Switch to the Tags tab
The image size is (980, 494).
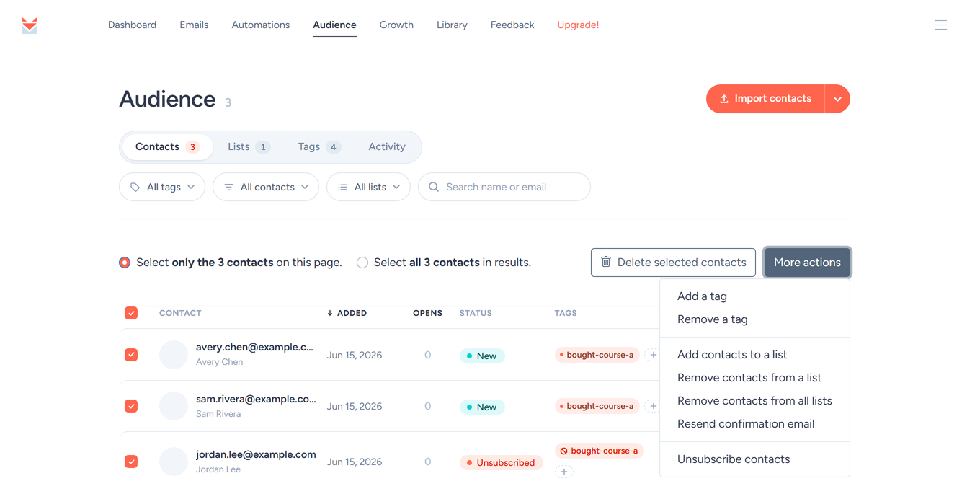tap(318, 146)
